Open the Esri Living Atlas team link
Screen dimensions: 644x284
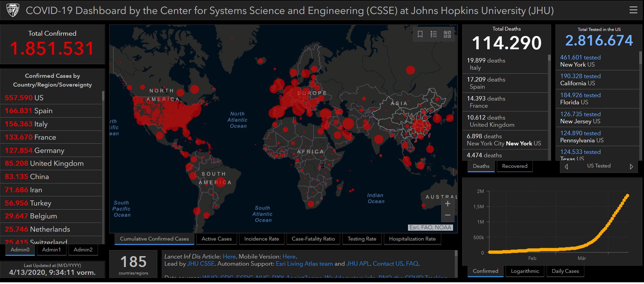(304, 264)
